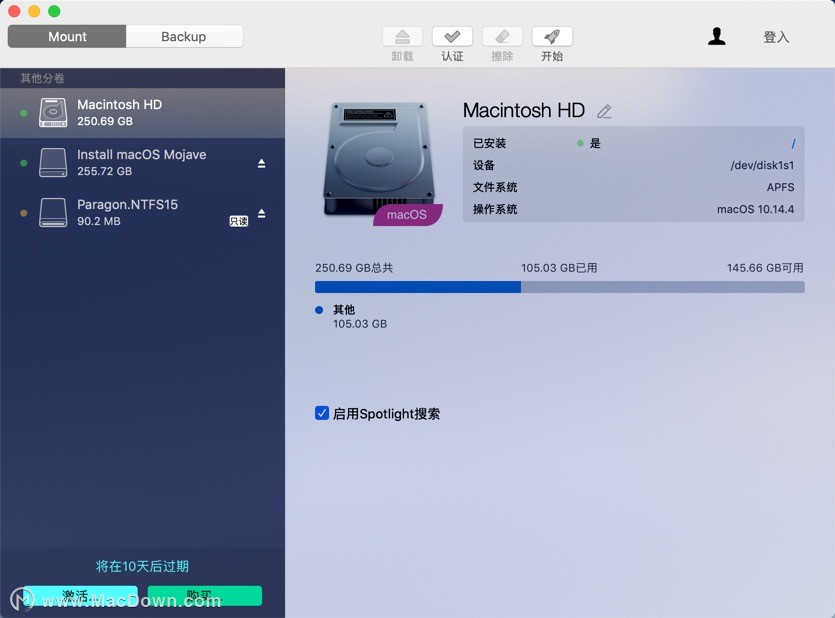Click the purple macOS badge
Image resolution: width=835 pixels, height=618 pixels.
tap(407, 215)
